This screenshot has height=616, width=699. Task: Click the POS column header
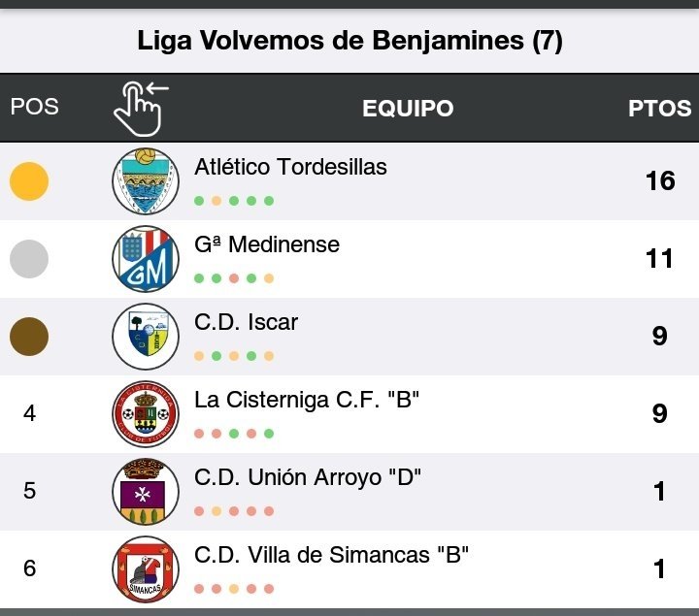[35, 107]
